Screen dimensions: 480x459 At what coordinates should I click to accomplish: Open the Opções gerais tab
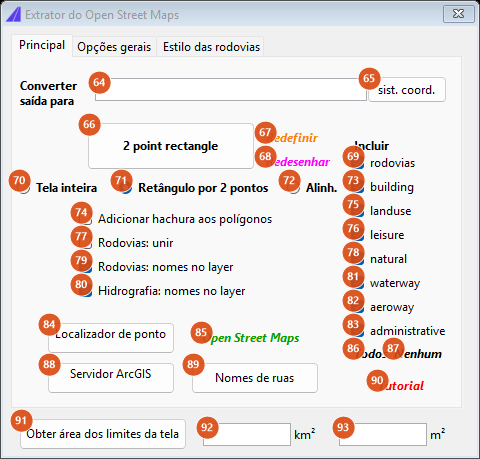pos(114,47)
